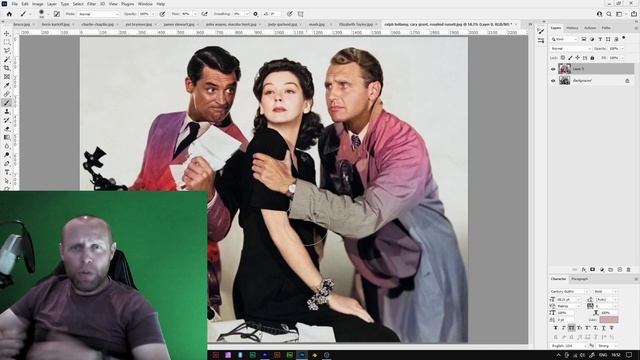Switch to the Paths tab
Image resolution: width=640 pixels, height=360 pixels.
pyautogui.click(x=606, y=28)
